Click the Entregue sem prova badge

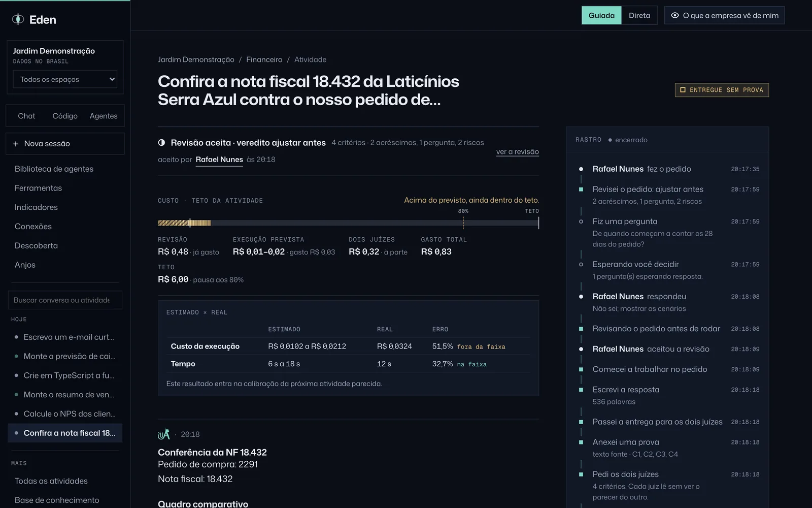pos(722,90)
